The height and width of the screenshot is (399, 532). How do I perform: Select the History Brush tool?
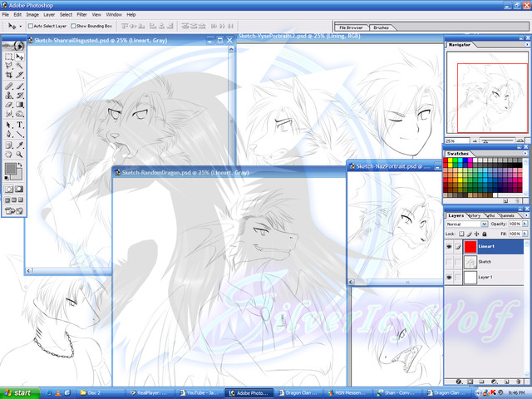19,96
